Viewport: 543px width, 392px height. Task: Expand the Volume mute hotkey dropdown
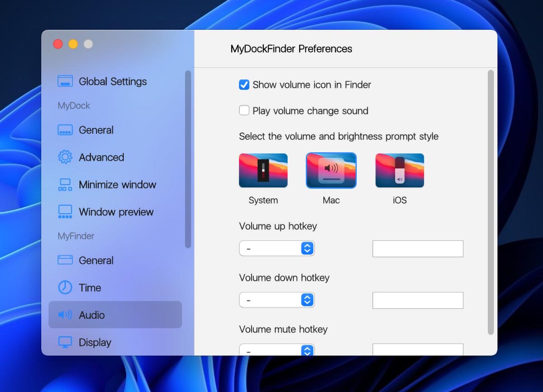(x=276, y=350)
